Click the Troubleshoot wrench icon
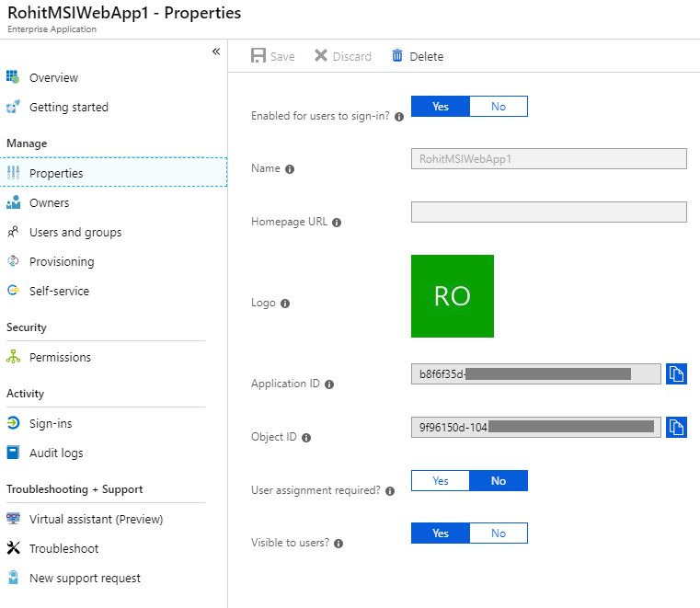This screenshot has height=608, width=700. (x=14, y=547)
